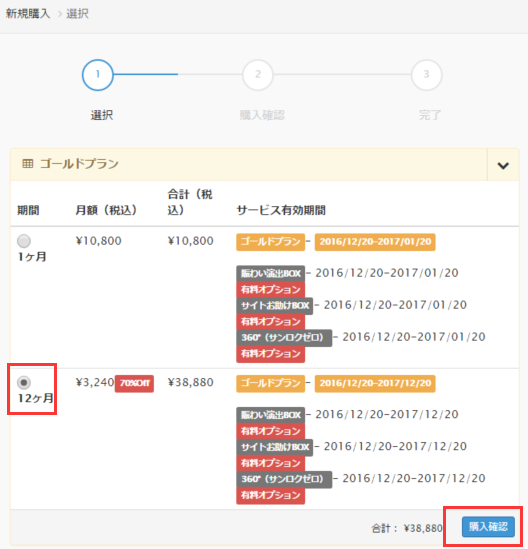
Task: Click step 3 circle in progress wizard
Action: click(x=426, y=75)
